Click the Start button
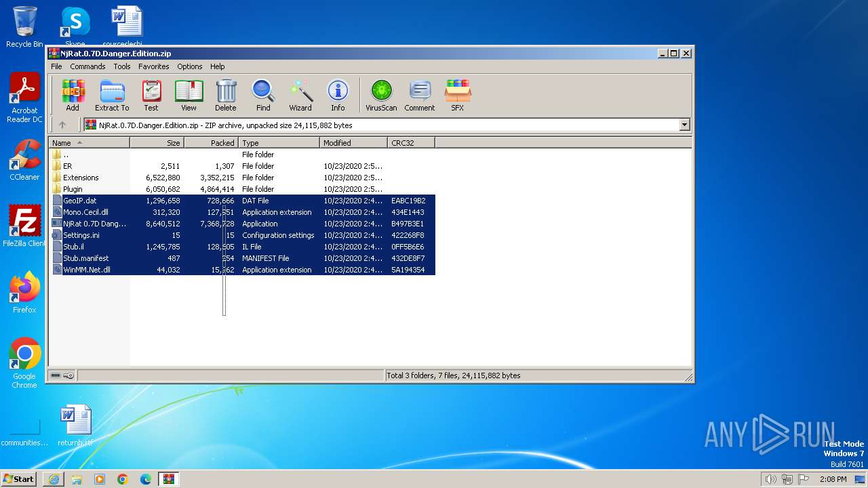868x488 pixels. (x=19, y=479)
